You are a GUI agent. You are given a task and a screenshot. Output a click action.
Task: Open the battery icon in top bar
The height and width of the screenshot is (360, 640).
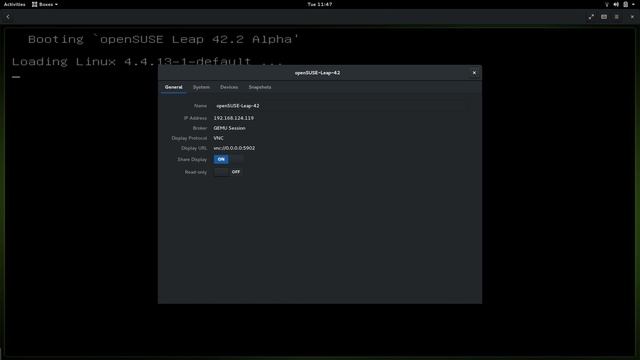pos(625,4)
